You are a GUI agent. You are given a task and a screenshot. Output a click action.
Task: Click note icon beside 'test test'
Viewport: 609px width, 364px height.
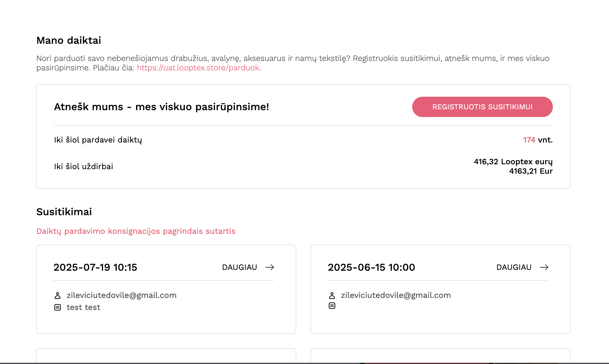click(58, 307)
